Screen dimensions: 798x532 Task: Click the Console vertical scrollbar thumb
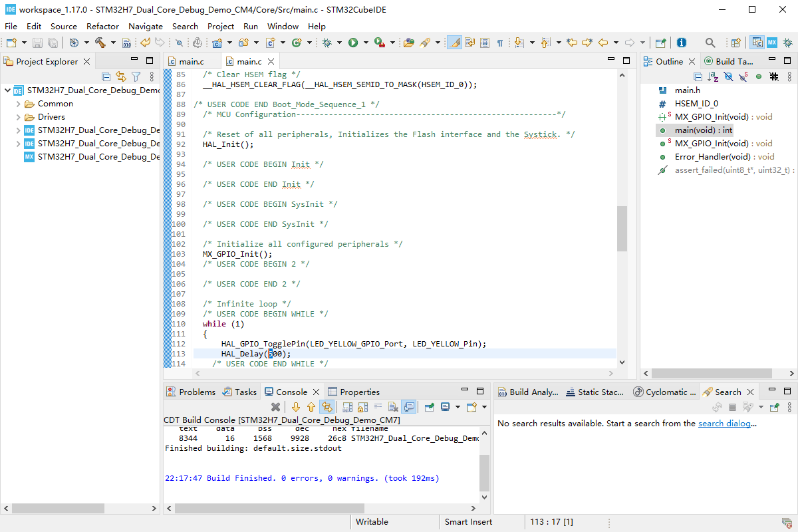pos(484,473)
